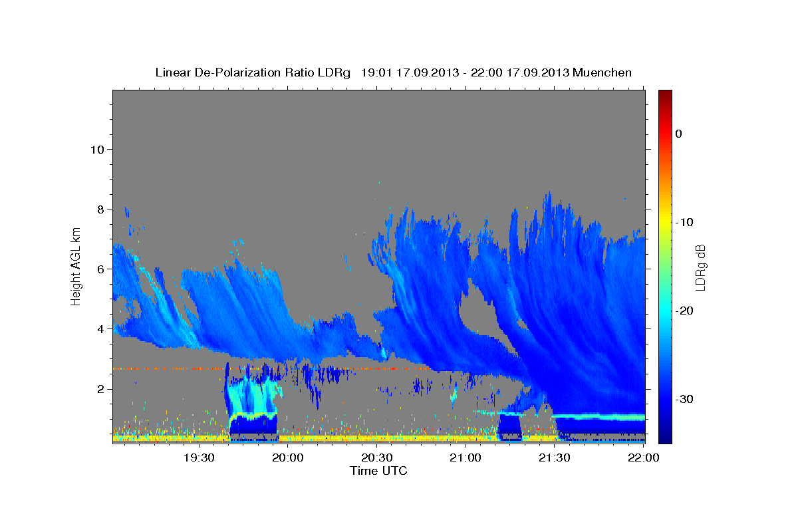Click the 'LDRg dB' colorbar label
The height and width of the screenshot is (532, 798).
pyautogui.click(x=700, y=267)
